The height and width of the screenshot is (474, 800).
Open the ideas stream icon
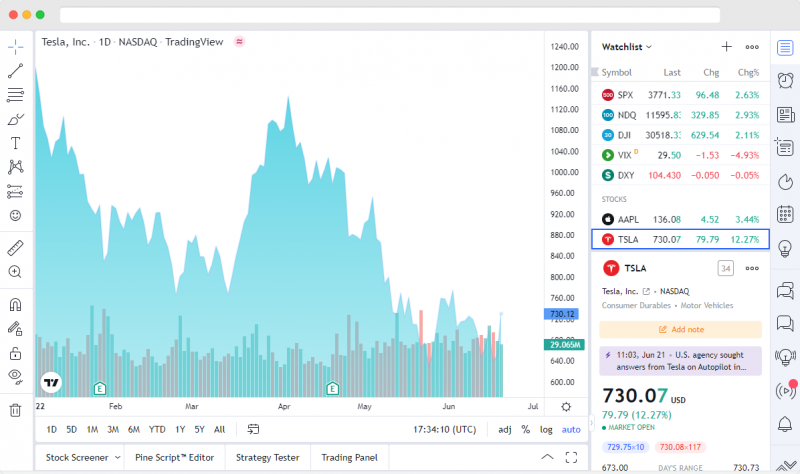point(785,357)
